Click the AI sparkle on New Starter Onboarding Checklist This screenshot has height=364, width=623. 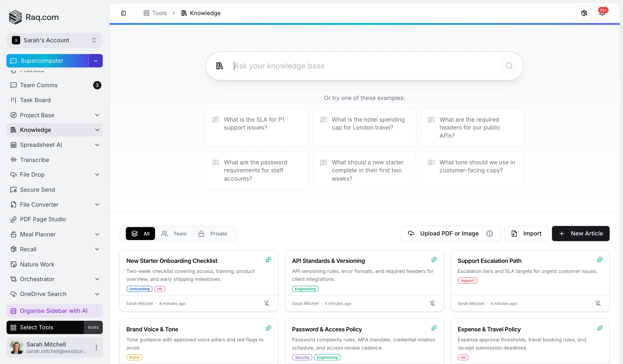click(268, 259)
